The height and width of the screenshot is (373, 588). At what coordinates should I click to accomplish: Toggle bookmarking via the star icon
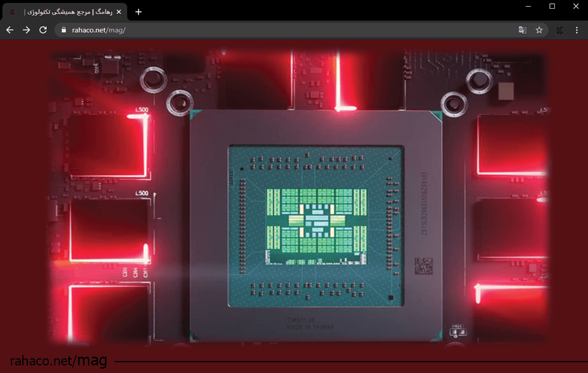click(539, 30)
